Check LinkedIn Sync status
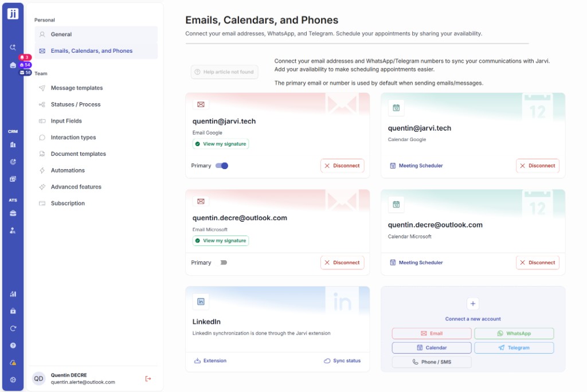This screenshot has width=587, height=392. tap(342, 360)
